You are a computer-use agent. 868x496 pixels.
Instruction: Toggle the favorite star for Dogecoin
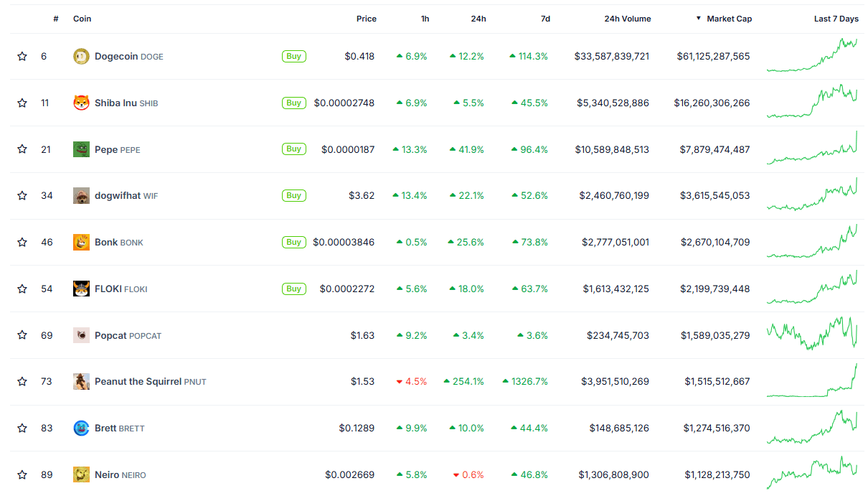coord(22,56)
